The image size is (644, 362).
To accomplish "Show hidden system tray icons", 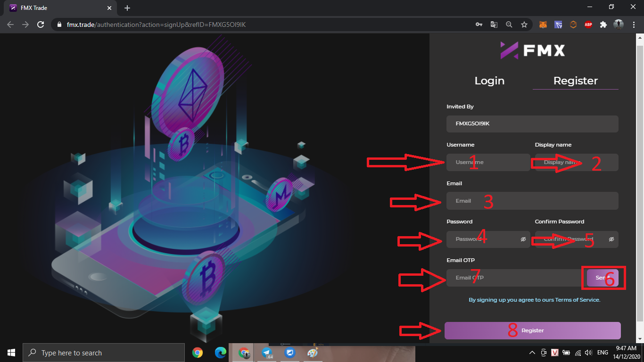I will coord(532,353).
